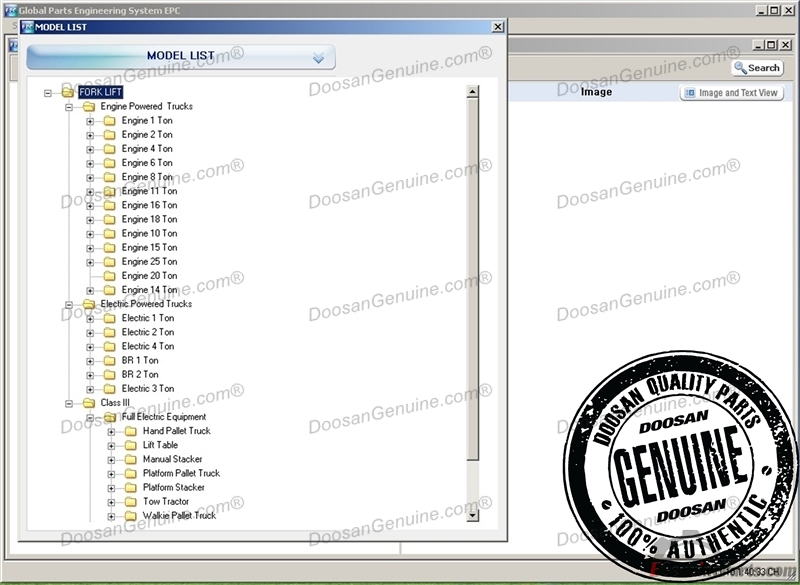Choose Walkie Pallet Truck entry
This screenshot has width=800, height=585.
click(179, 516)
